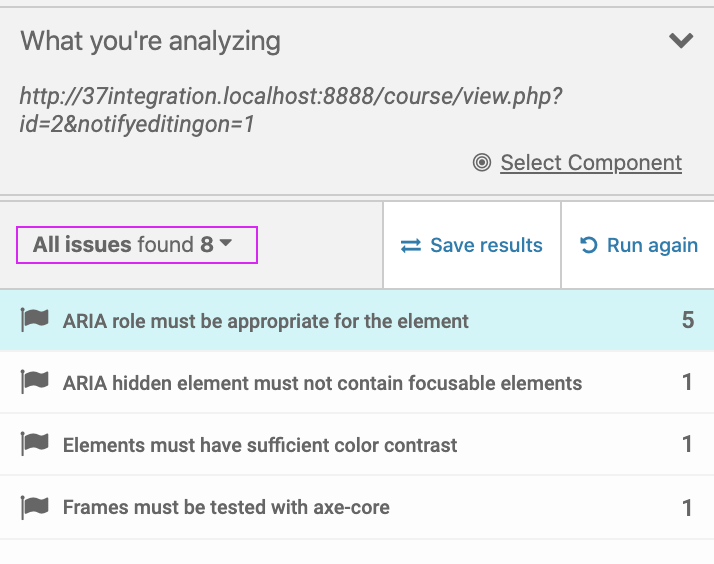This screenshot has height=564, width=714.
Task: Click the swap arrows icon in Save results
Action: tap(411, 246)
